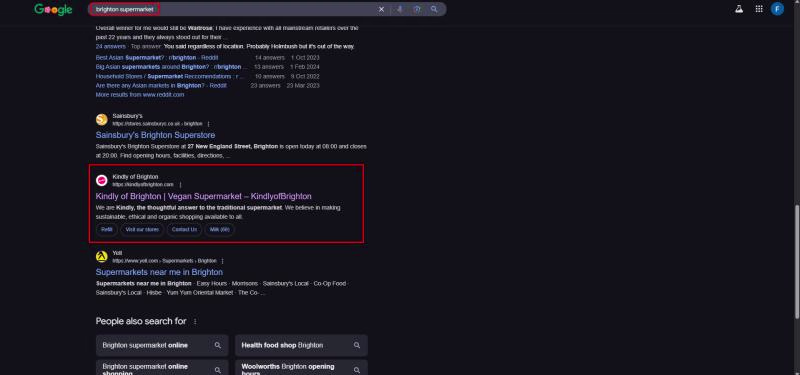Click the Refill sitelink chip
This screenshot has height=375, width=800.
pyautogui.click(x=107, y=230)
